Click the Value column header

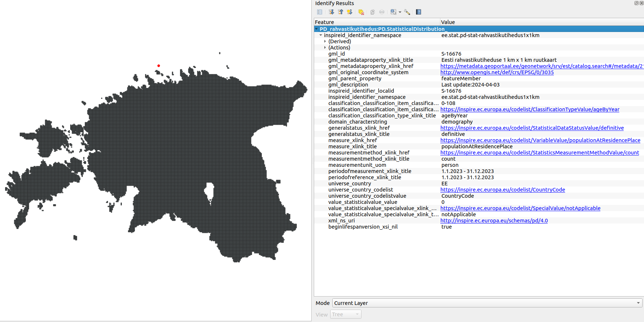[542, 22]
